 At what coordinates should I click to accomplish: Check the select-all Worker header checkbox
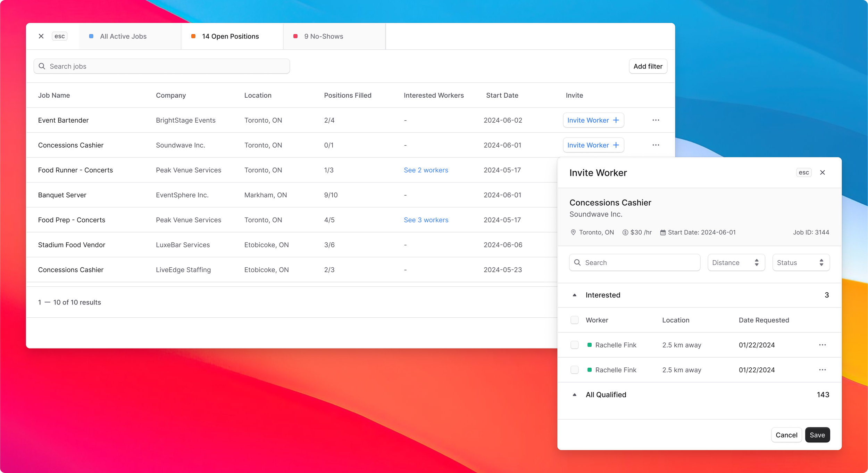574,320
